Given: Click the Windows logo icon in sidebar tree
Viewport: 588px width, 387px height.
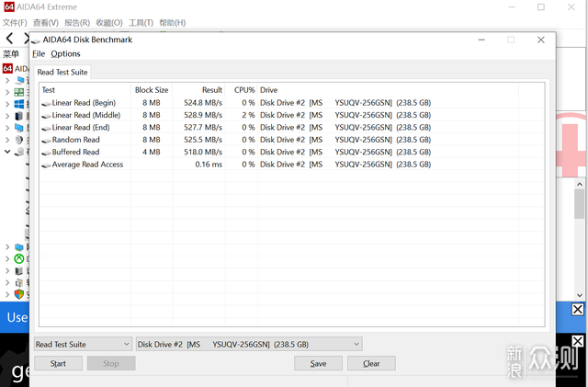Looking at the screenshot, I should [19, 104].
